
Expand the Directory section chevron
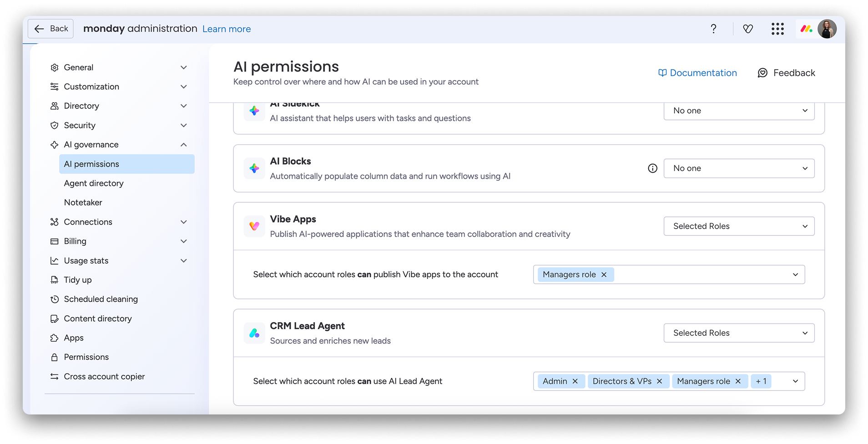click(x=184, y=106)
